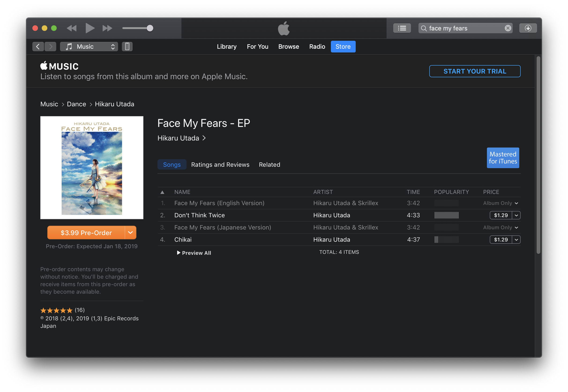Click the iPhone device icon
Screen dimensions: 568x392
127,46
